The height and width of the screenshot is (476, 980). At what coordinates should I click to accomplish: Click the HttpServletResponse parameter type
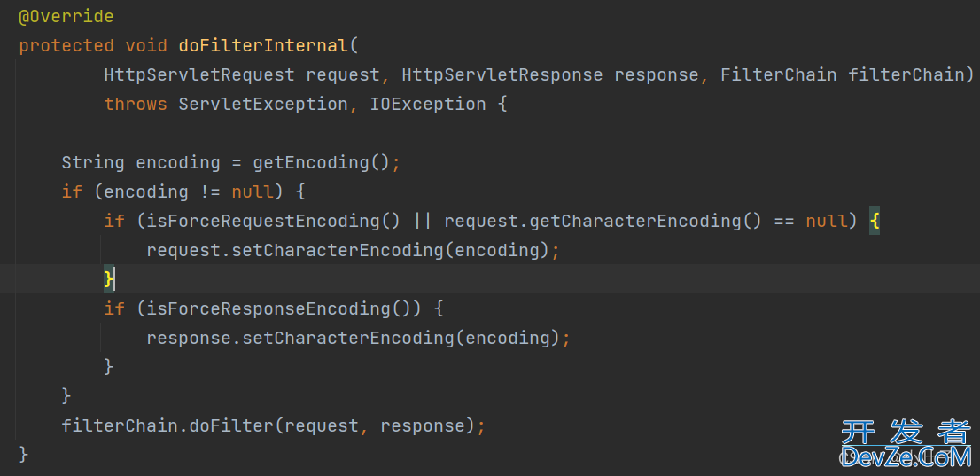[502, 75]
